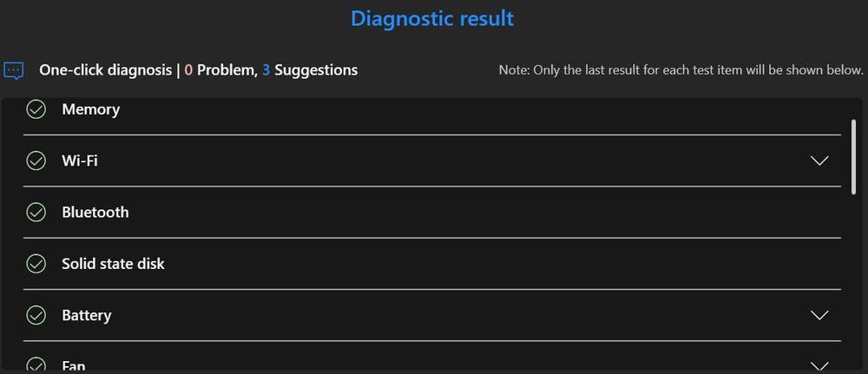The image size is (868, 374).
Task: Expand the Wi-Fi result details
Action: click(819, 161)
